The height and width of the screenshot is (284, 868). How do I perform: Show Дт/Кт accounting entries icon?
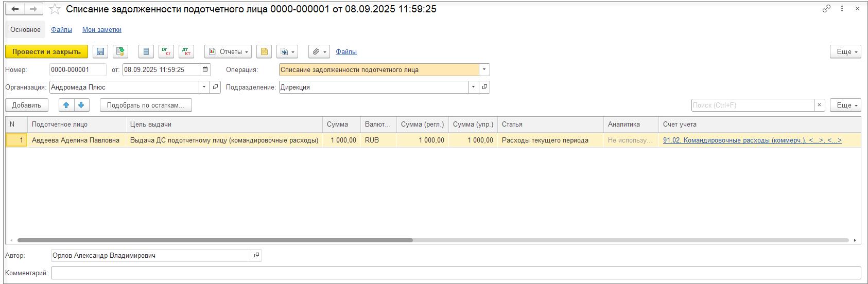[186, 51]
